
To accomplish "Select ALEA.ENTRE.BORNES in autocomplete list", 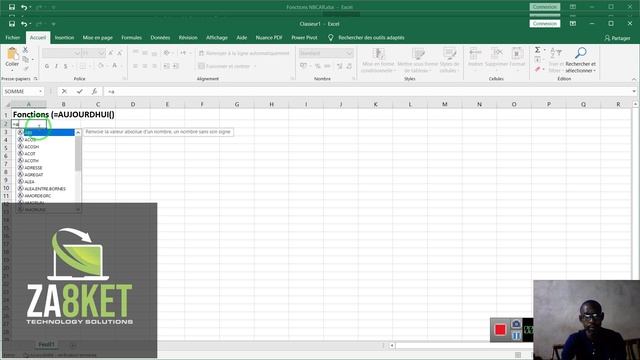I will [45, 189].
